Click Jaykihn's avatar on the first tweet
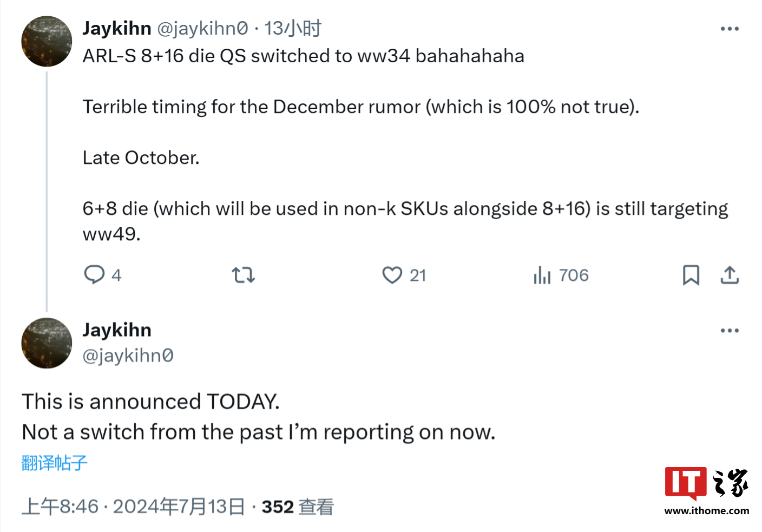Screen dimensions: 762x532 [x=47, y=41]
